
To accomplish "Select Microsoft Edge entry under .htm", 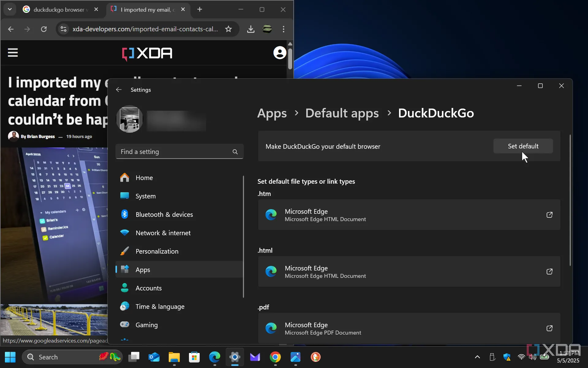I will coord(409,215).
